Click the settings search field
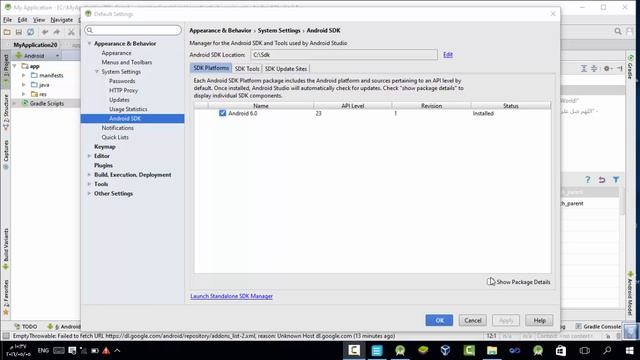 click(133, 30)
